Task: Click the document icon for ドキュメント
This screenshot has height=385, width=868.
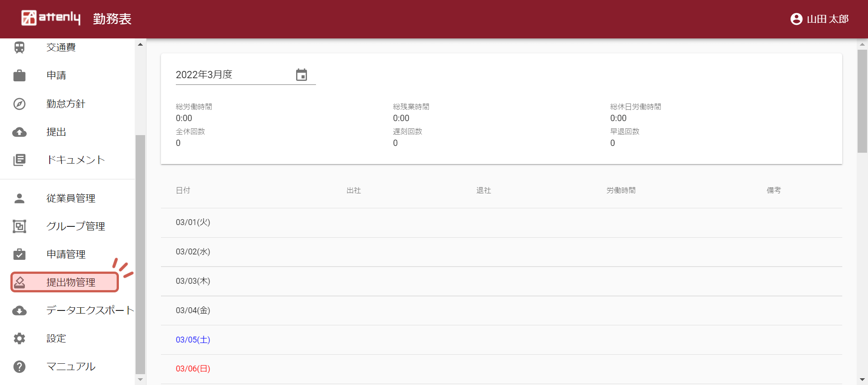Action: coord(19,160)
